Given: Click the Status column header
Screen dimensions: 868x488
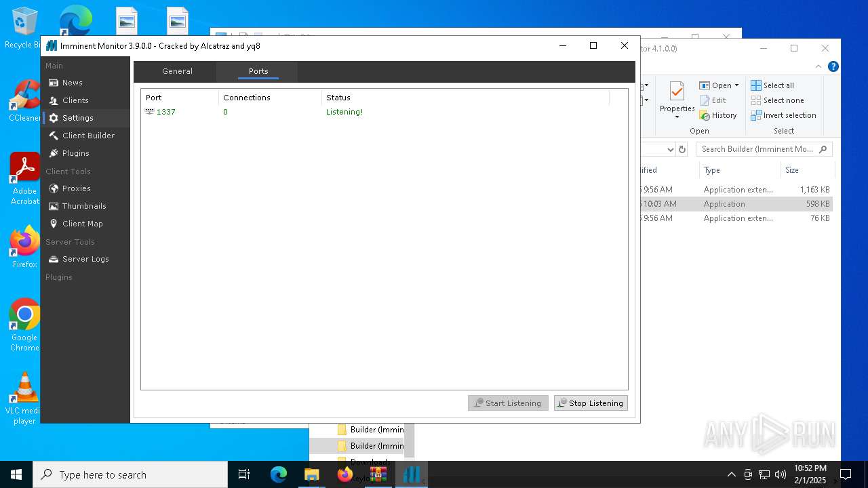Looking at the screenshot, I should click(465, 98).
